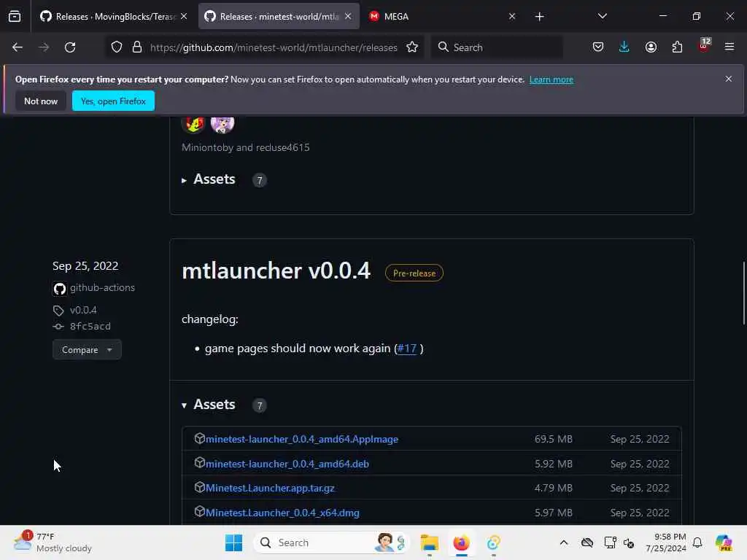Open Miniontoby contributor avatar
The height and width of the screenshot is (560, 747).
pos(193,123)
